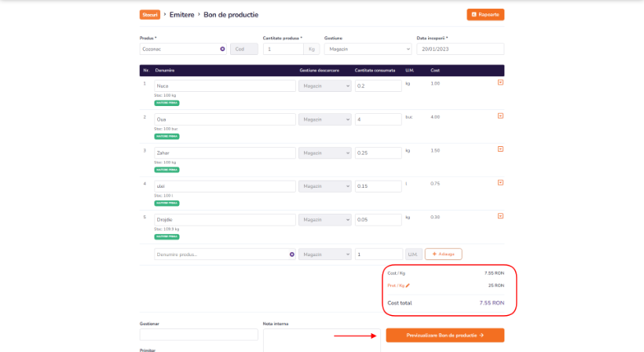Remove the ulei ingredient row
Screen dimensions: 644x352
coord(500,183)
